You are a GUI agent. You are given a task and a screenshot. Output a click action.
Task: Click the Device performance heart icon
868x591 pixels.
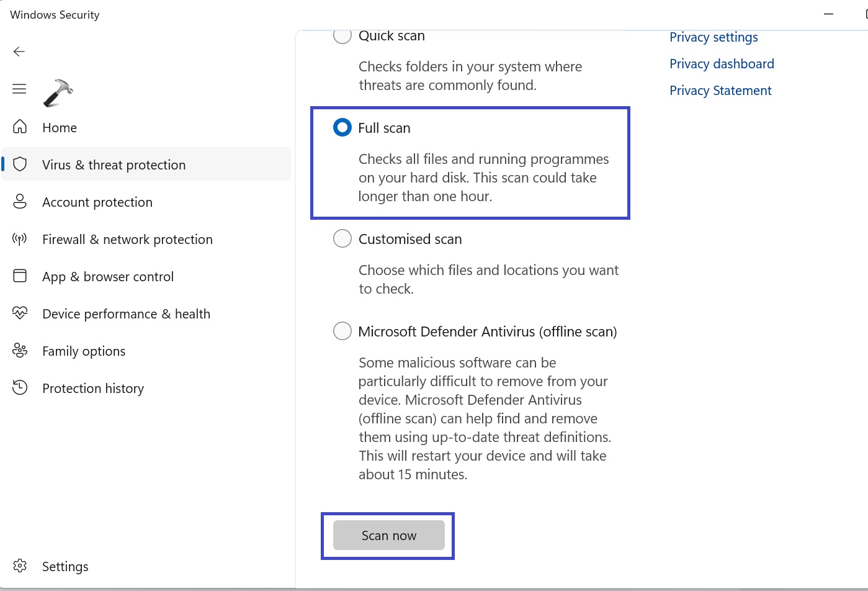[x=20, y=314]
